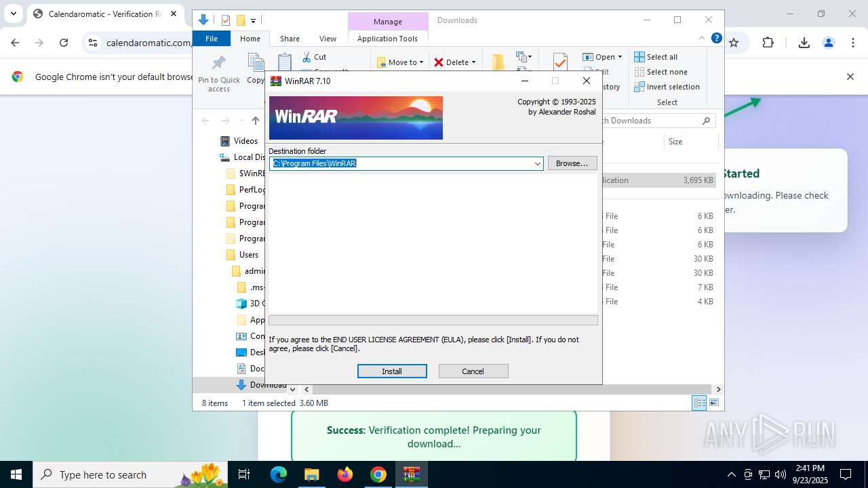
Task: Click Chrome back arrow
Action: point(15,43)
